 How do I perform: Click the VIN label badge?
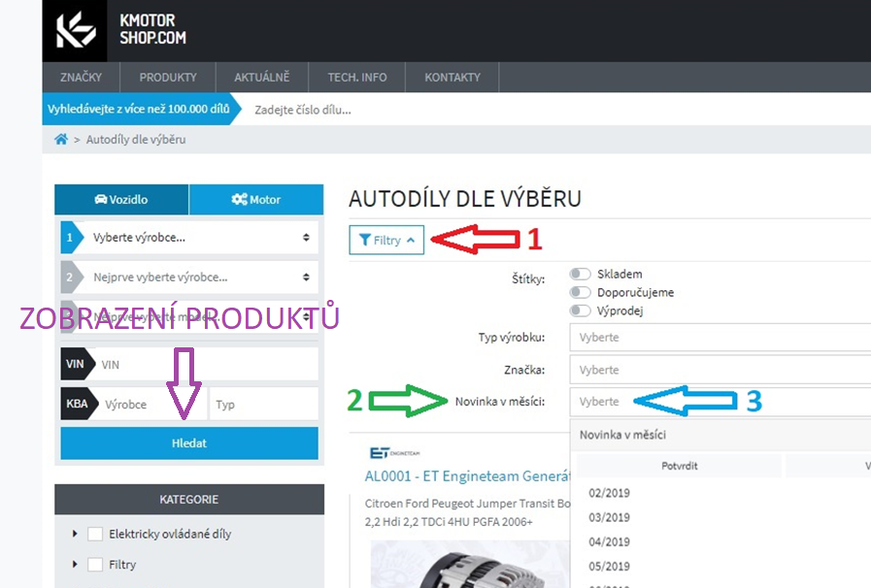click(76, 364)
